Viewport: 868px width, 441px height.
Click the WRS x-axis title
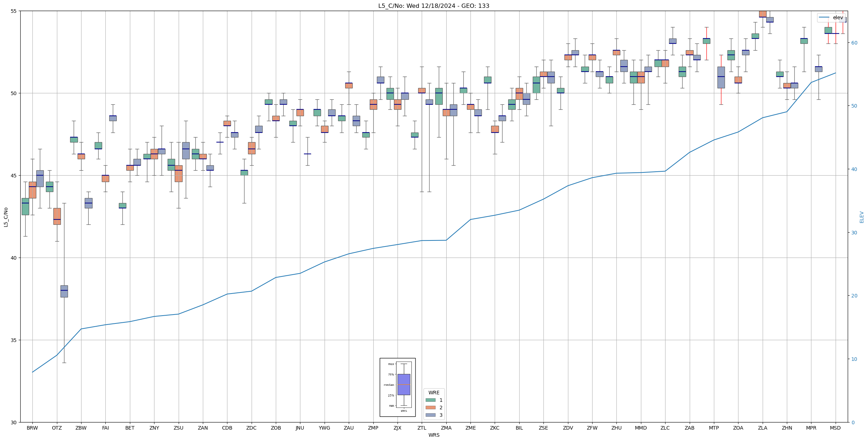point(433,435)
